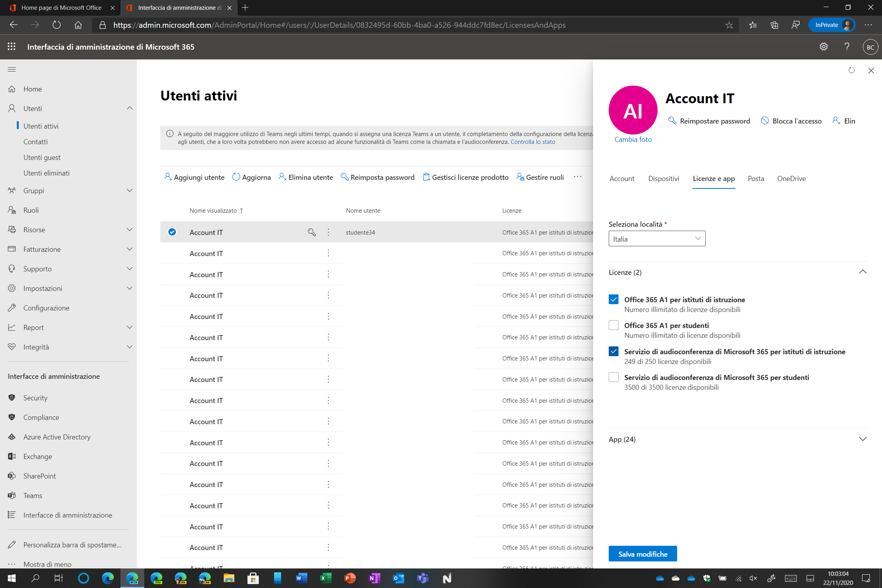
Task: Click the browser refresh button
Action: pyautogui.click(x=57, y=25)
